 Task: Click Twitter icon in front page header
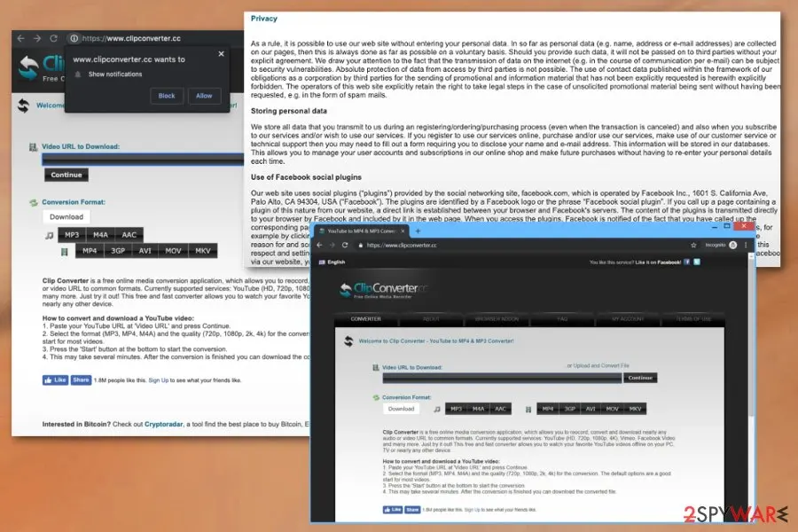click(x=697, y=262)
